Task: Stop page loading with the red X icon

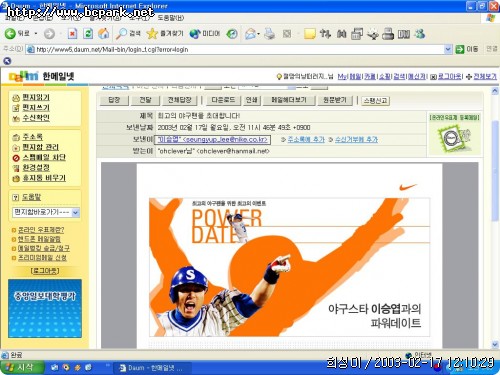Action: (x=72, y=34)
